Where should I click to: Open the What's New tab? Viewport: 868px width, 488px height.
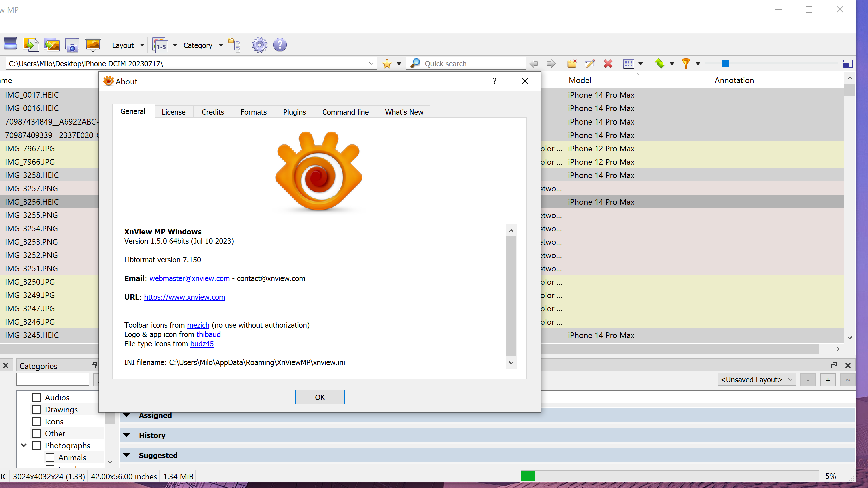point(404,112)
